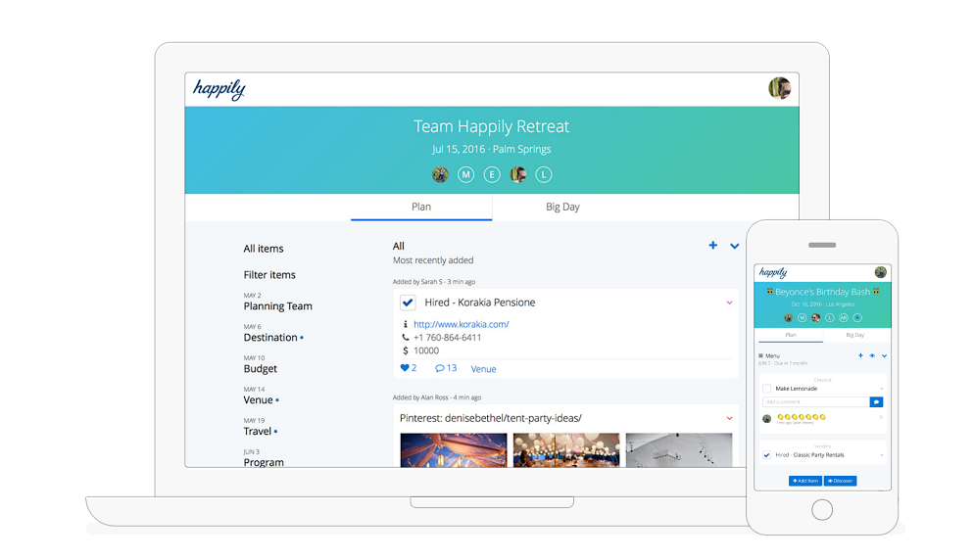Viewport: 974px width, 560px height.
Task: Click the Team Happily Retreat title
Action: coord(491,126)
